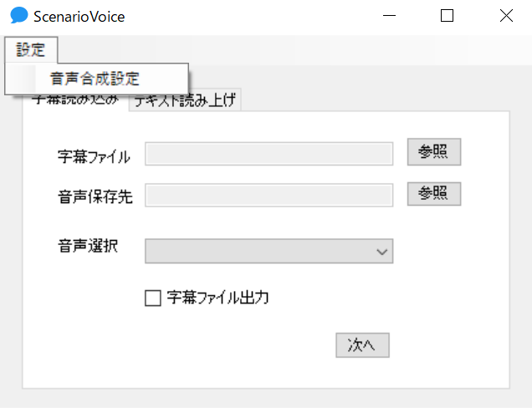Click the 字幕ファイル label

point(94,156)
